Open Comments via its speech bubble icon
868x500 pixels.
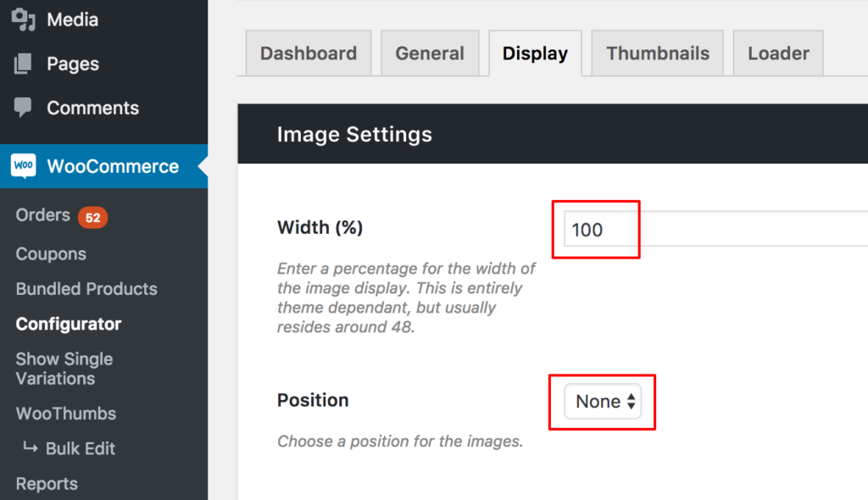(x=22, y=108)
